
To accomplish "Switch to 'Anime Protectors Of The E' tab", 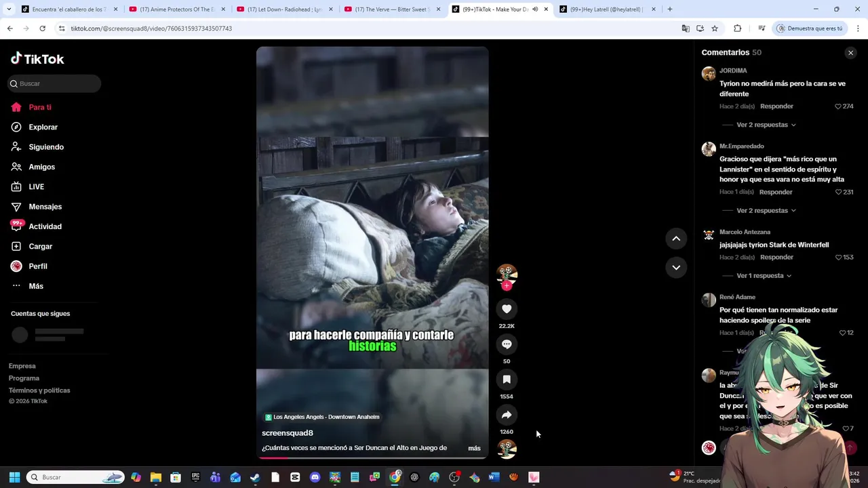I will click(177, 9).
